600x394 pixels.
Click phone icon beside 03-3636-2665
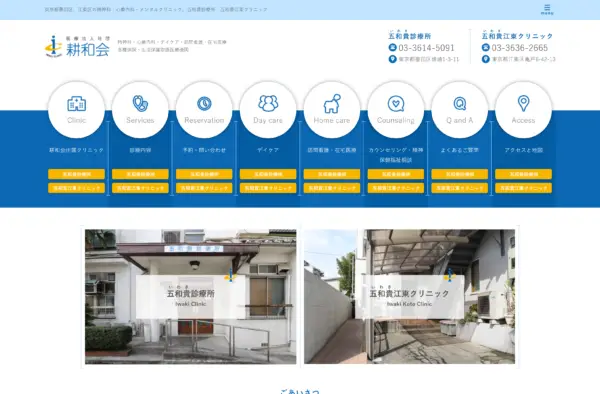pos(486,47)
